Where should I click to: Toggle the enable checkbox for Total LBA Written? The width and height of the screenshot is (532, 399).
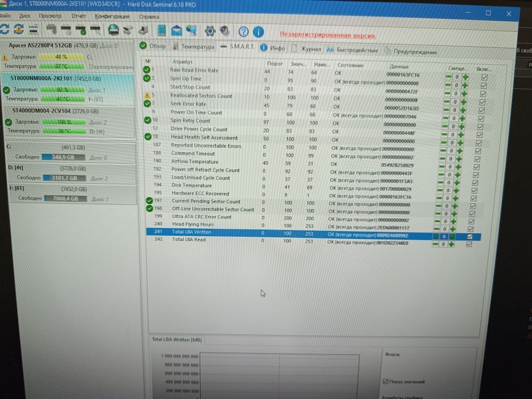470,237
